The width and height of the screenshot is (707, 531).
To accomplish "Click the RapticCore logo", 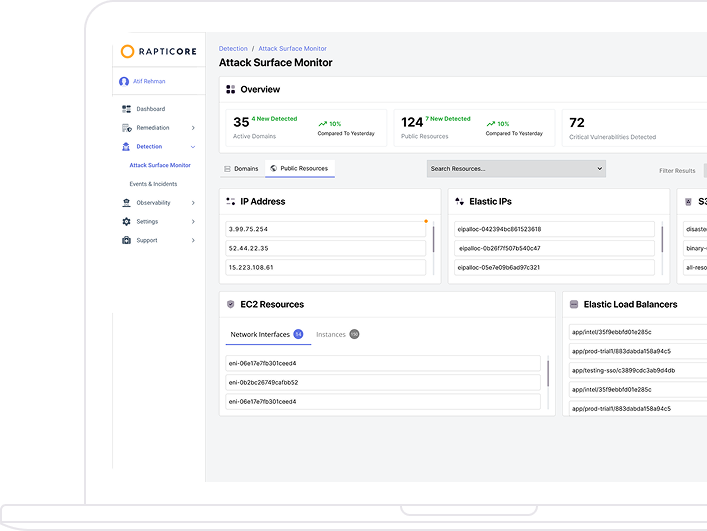I will click(158, 51).
